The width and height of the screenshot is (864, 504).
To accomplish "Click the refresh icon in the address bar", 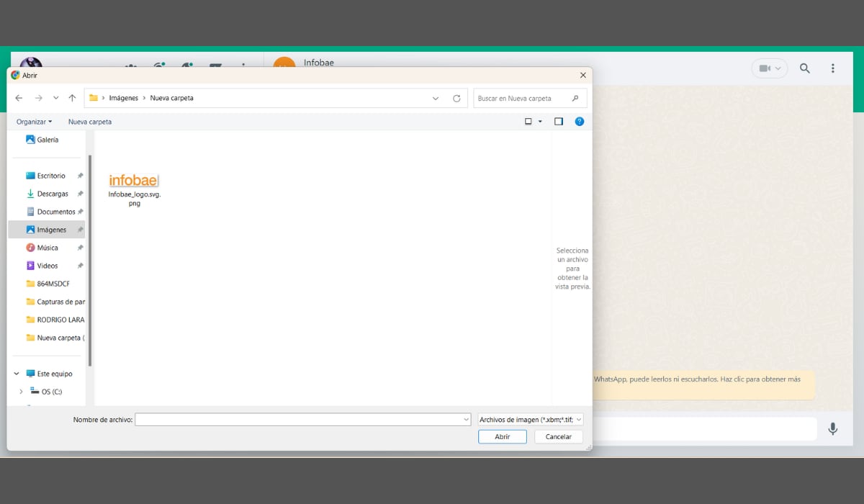I will 456,99.
